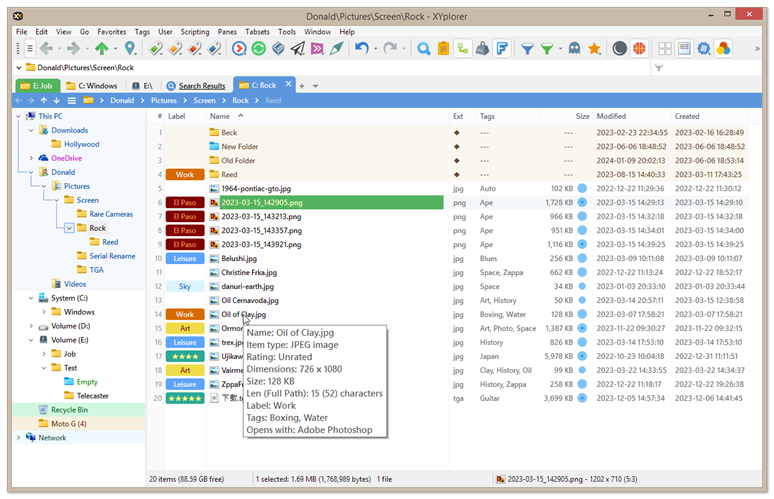
Task: Click the orange star Favorites icon
Action: tap(594, 48)
